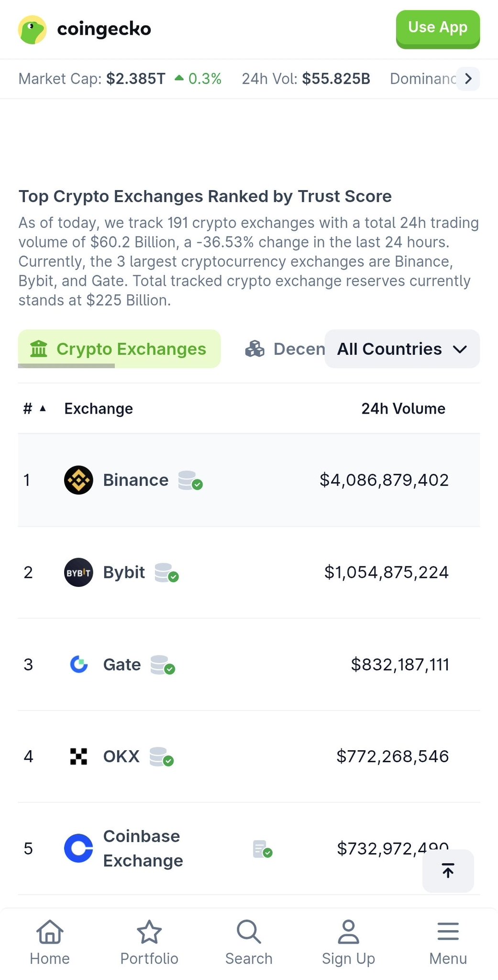Image resolution: width=498 pixels, height=980 pixels.
Task: Click the 24h Volume column header
Action: tap(403, 409)
